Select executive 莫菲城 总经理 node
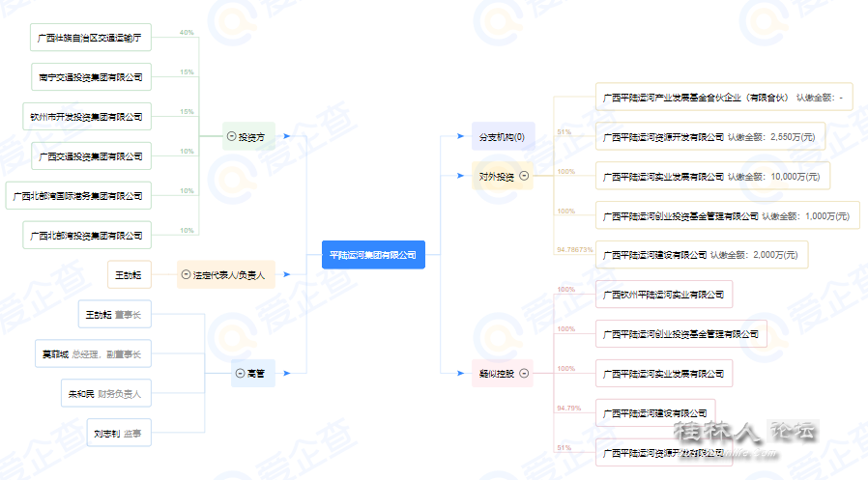 click(x=93, y=353)
